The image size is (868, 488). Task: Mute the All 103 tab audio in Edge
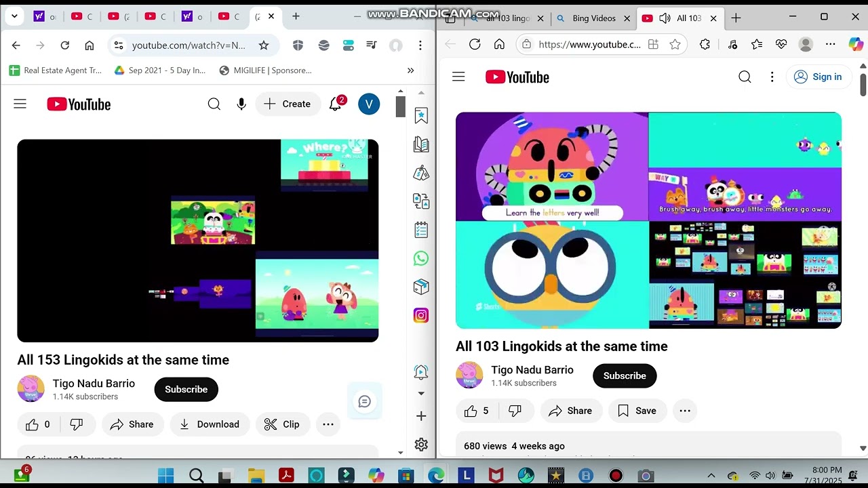coord(665,18)
